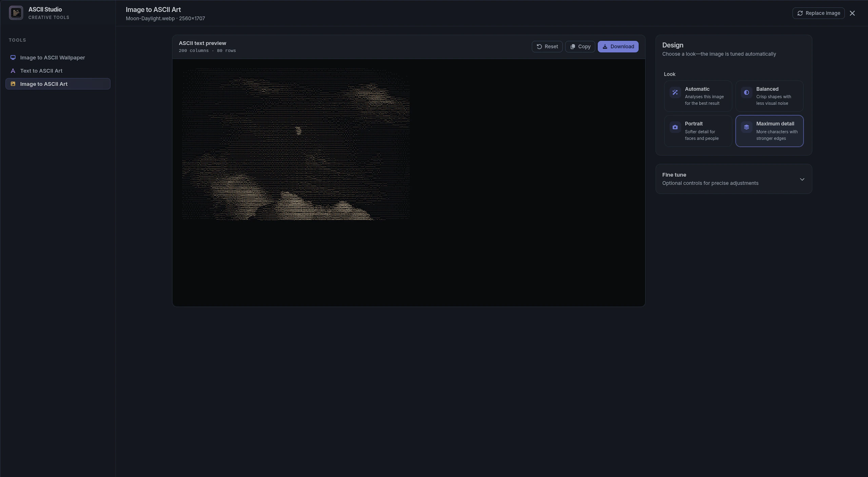Click the circular arrow icon in the Reset button
Image resolution: width=868 pixels, height=477 pixels.
coord(539,46)
